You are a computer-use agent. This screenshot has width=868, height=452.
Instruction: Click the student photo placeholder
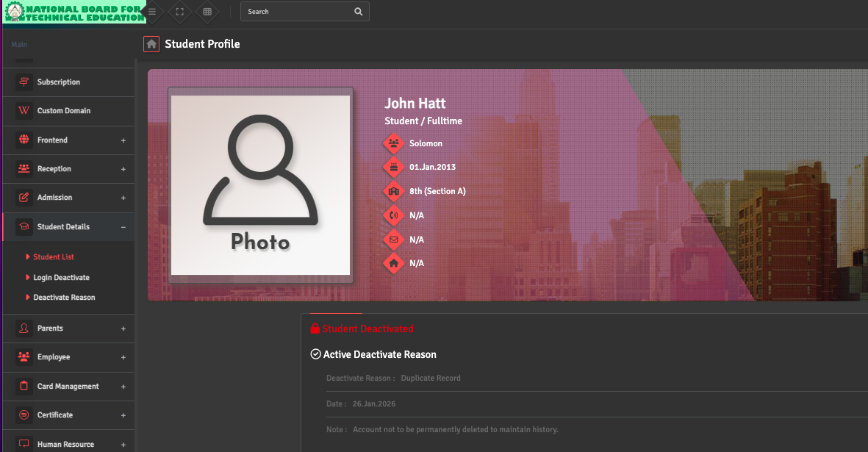click(x=260, y=185)
